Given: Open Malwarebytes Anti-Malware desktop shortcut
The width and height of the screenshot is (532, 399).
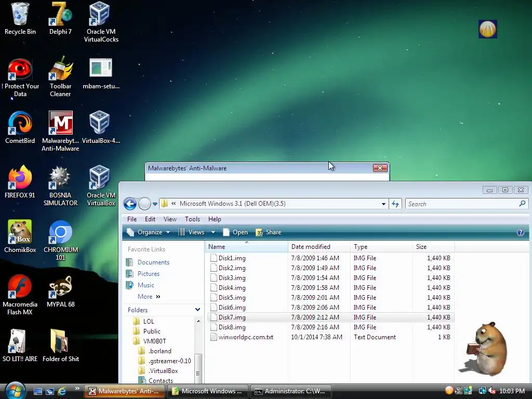Looking at the screenshot, I should point(60,131).
